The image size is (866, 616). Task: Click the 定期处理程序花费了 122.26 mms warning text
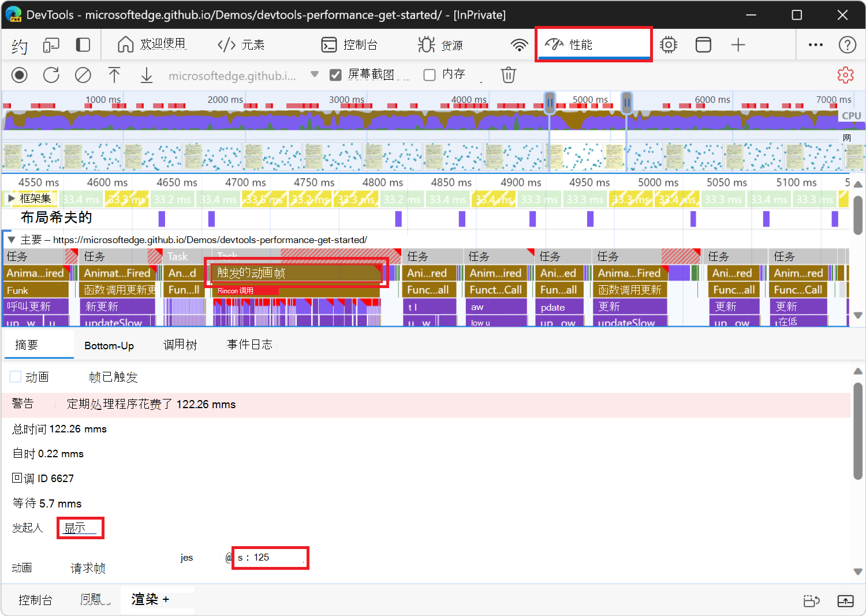pyautogui.click(x=151, y=404)
